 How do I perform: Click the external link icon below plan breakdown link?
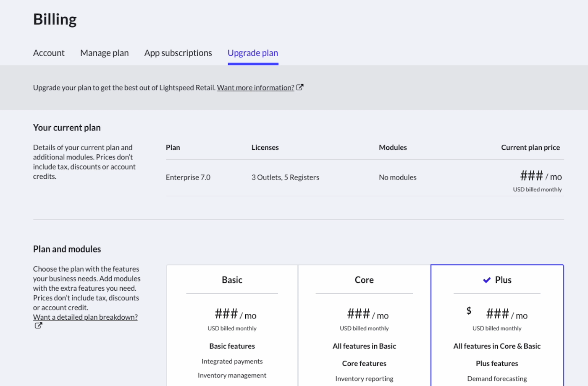click(x=38, y=325)
